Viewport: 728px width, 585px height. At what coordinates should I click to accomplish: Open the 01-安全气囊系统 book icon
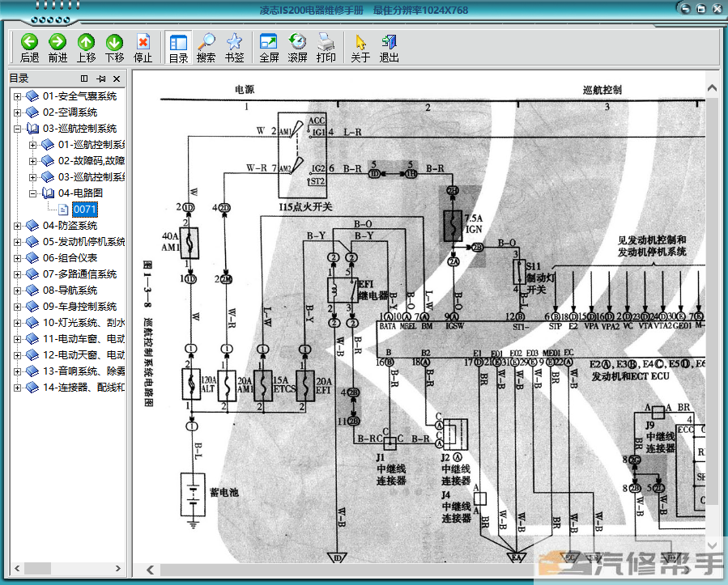(32, 96)
